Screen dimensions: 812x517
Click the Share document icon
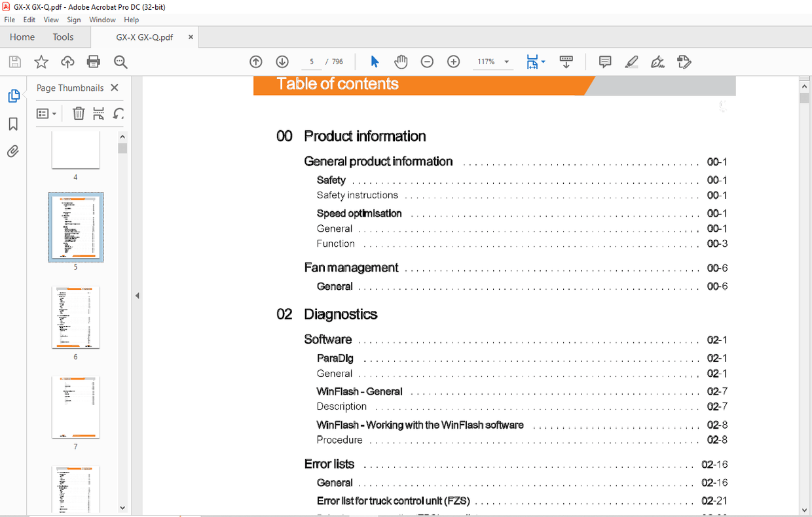coord(67,61)
